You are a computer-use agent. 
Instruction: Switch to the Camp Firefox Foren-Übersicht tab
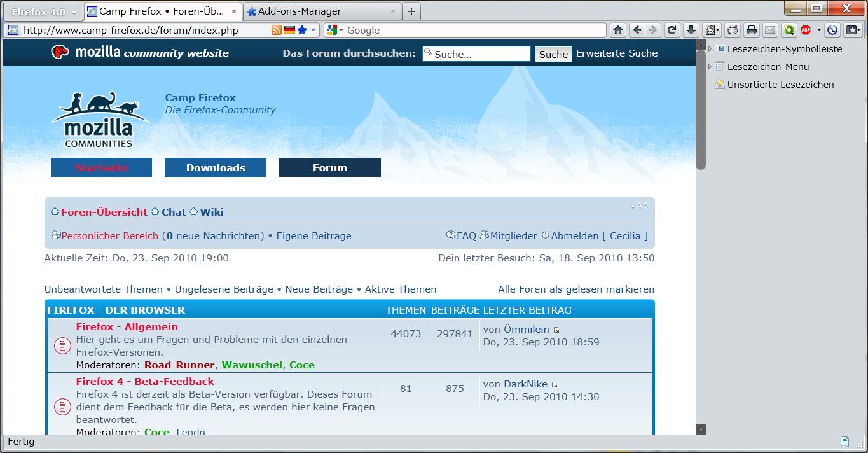pyautogui.click(x=163, y=11)
